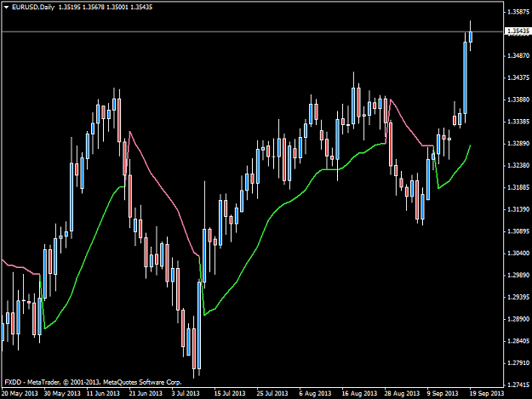Click the 1.34870 price axis label
532x399 pixels.
518,55
